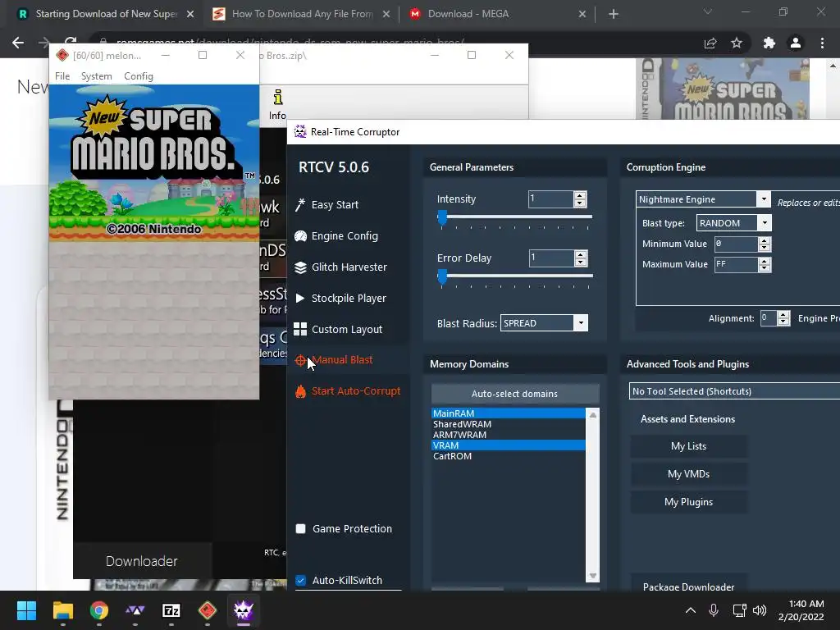Click Auto-select domains button

(x=515, y=394)
